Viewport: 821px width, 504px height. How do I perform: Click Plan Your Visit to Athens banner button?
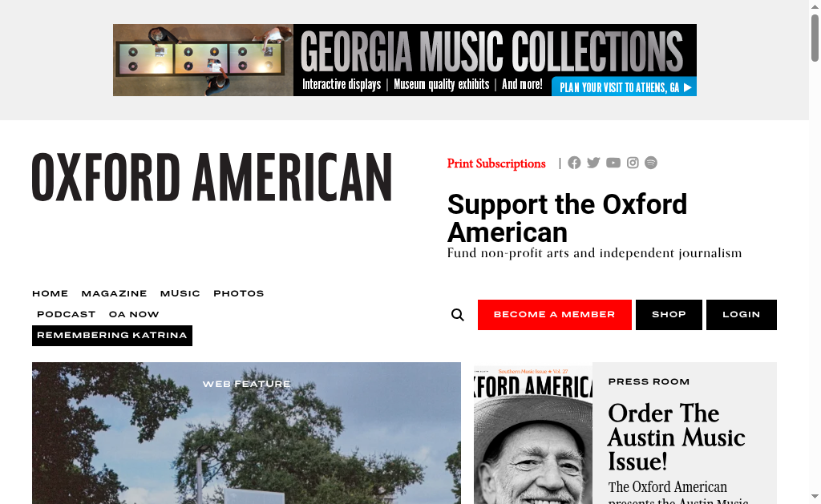pyautogui.click(x=624, y=87)
